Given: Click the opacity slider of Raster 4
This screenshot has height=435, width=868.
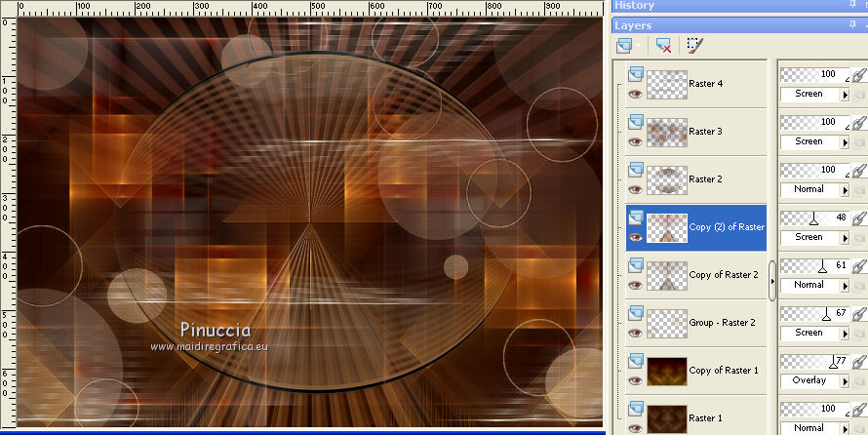Looking at the screenshot, I should [815, 75].
